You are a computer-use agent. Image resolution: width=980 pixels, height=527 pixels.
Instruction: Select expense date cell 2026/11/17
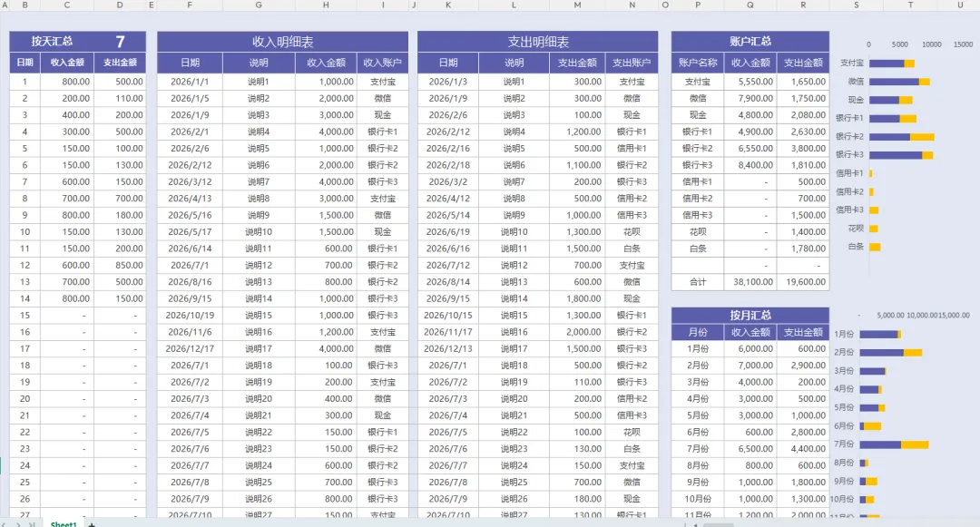tap(448, 332)
